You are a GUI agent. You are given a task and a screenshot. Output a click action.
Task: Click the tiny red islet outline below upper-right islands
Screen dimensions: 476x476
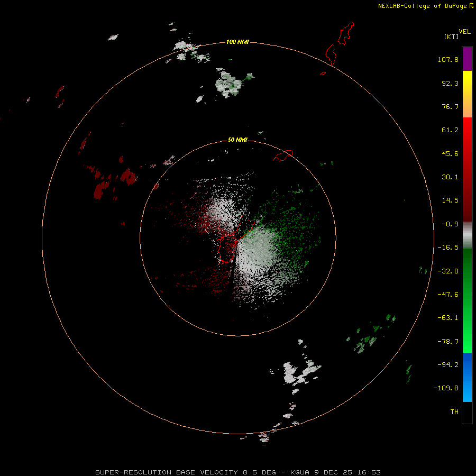[x=323, y=73]
